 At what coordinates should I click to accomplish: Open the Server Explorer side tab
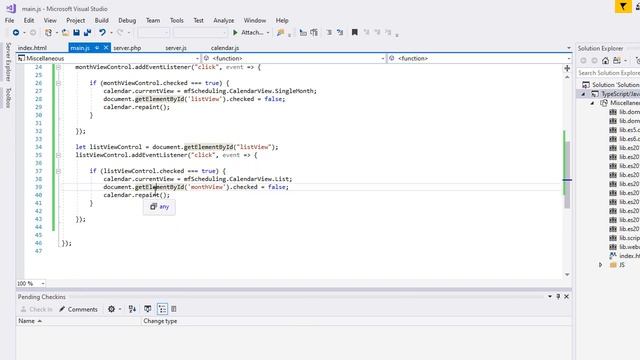tap(8, 62)
